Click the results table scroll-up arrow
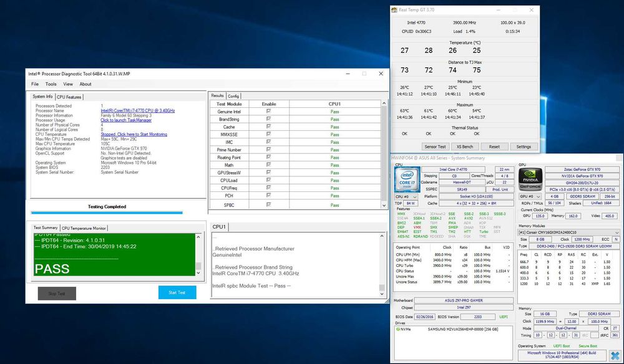Screen dimensions: 624x364 pos(384,103)
